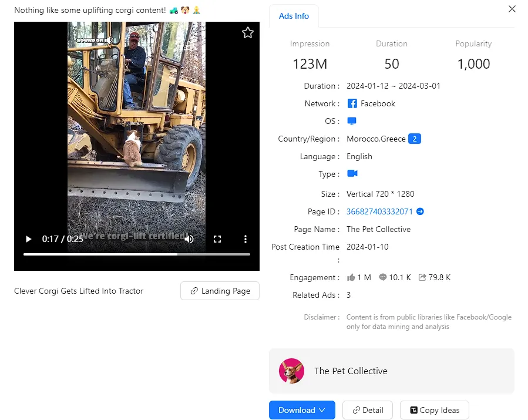
Task: Open the video more options menu
Action: click(x=245, y=239)
